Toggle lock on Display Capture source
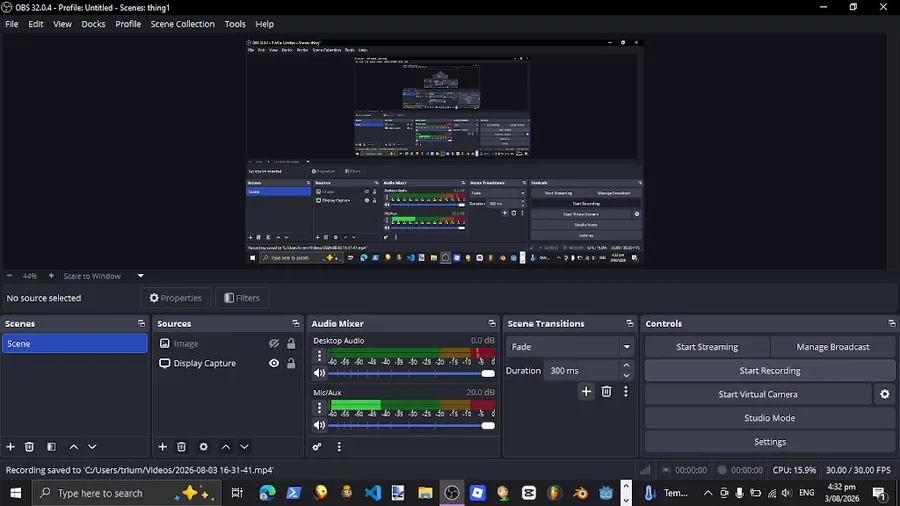The image size is (900, 506). coord(291,363)
